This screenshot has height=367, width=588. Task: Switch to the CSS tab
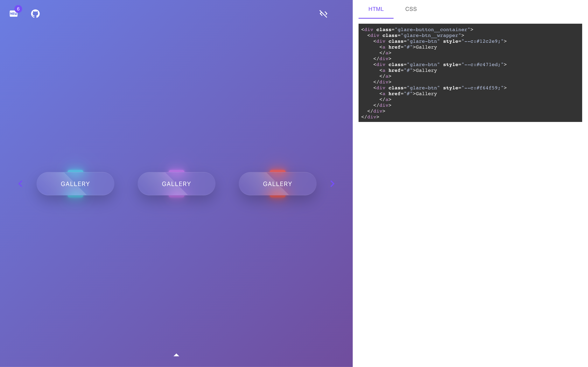pyautogui.click(x=411, y=9)
